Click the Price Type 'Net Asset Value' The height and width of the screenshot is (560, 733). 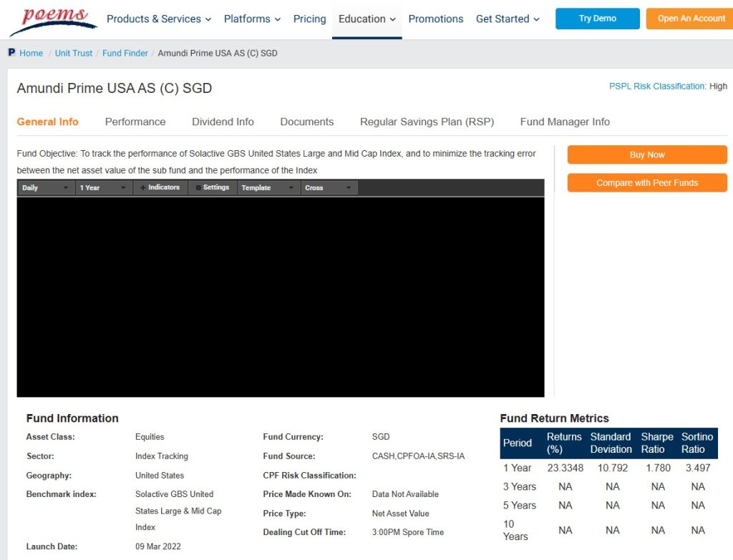(x=400, y=514)
